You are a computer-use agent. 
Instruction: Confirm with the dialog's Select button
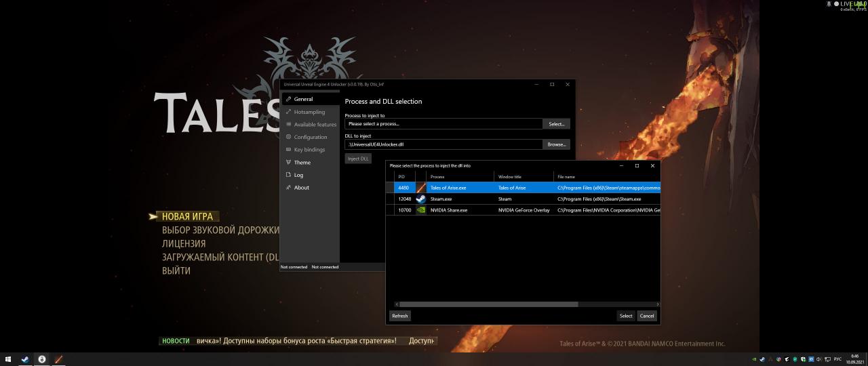[x=625, y=316]
